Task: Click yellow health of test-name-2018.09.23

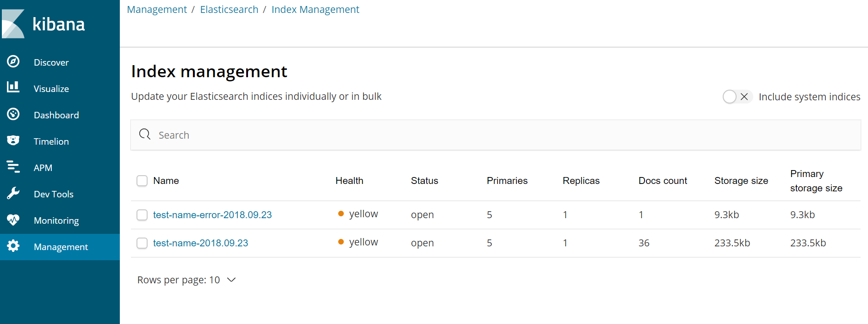Action: (x=358, y=242)
